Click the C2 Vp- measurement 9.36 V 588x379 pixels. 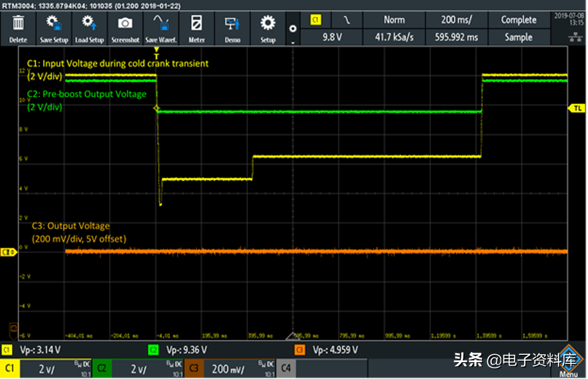click(186, 350)
